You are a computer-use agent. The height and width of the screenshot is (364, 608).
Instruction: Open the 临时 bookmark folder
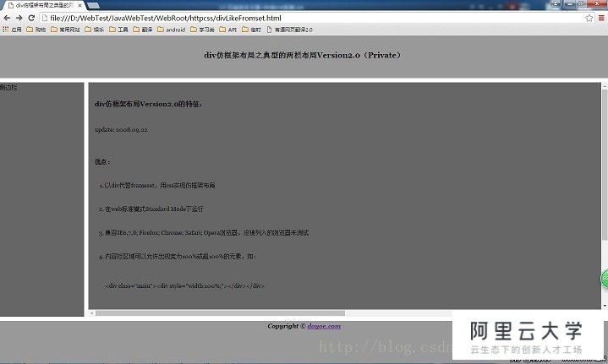click(251, 30)
